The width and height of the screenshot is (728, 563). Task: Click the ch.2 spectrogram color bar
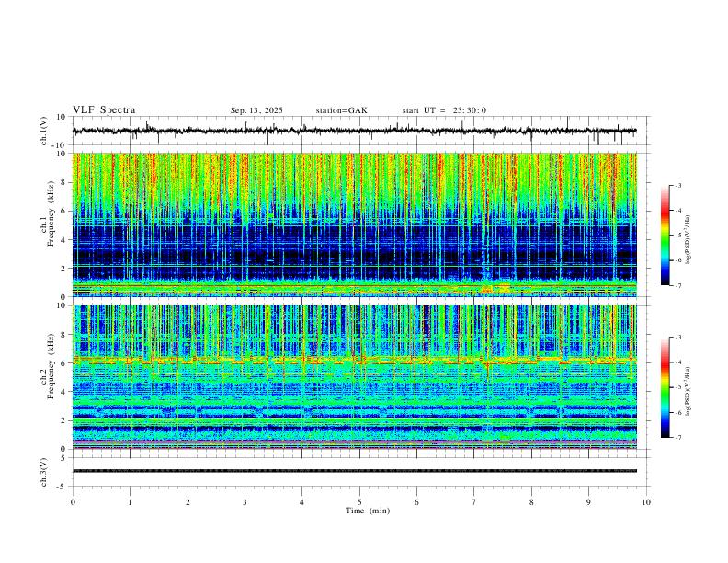click(665, 387)
